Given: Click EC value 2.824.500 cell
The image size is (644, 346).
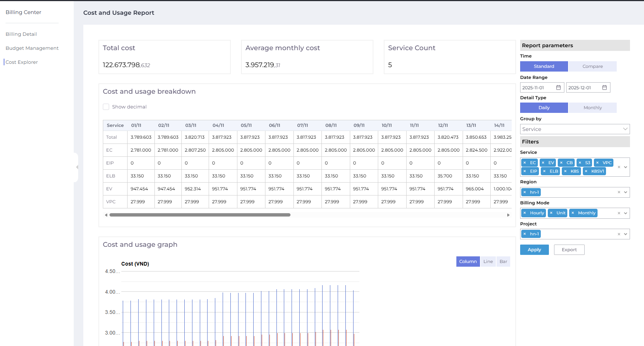Looking at the screenshot, I should click(x=476, y=150).
